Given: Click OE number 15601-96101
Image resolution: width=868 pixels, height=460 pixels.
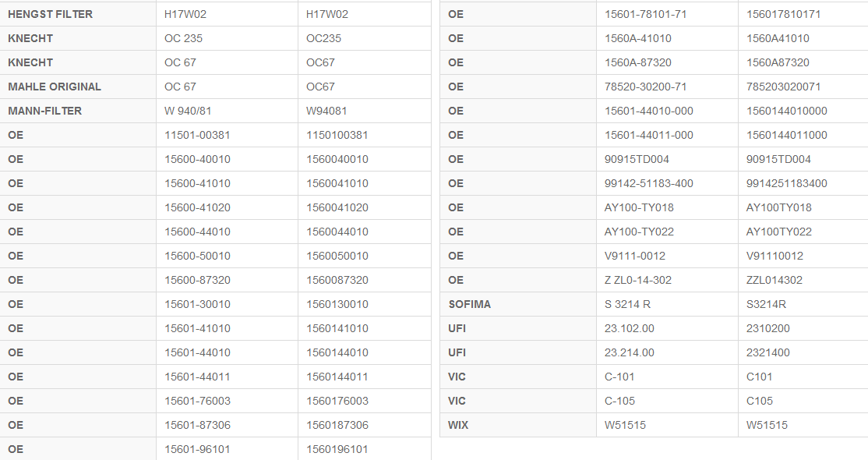Looking at the screenshot, I should 197,449.
